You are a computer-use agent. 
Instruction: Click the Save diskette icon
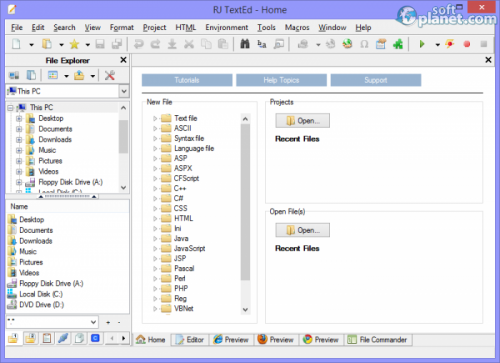tap(100, 44)
